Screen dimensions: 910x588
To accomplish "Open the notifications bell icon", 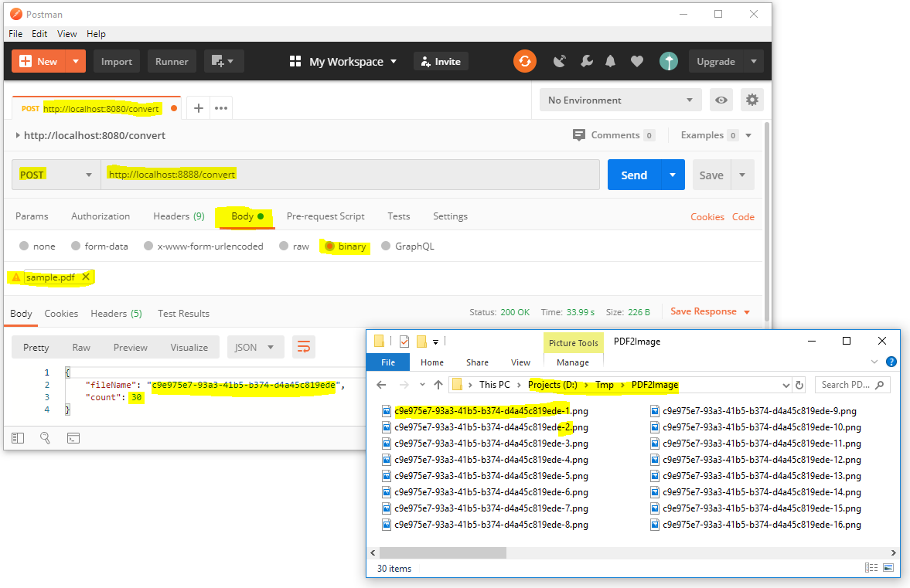I will pos(611,61).
